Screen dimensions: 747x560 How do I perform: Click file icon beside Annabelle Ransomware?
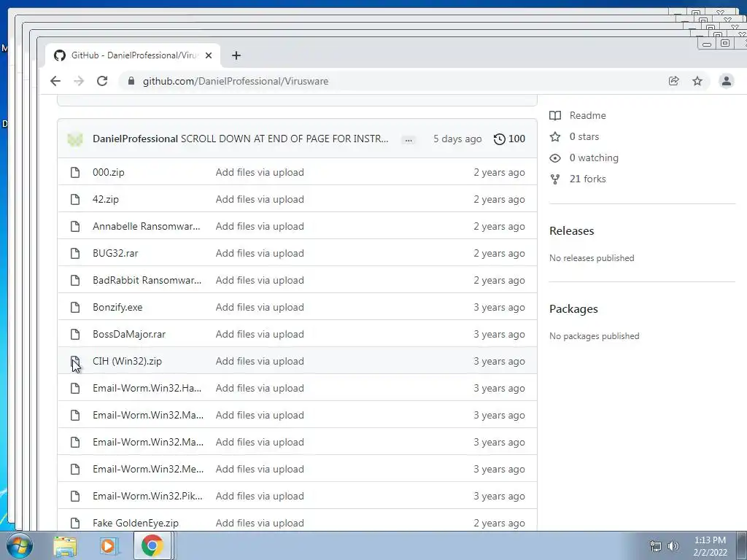click(x=75, y=226)
